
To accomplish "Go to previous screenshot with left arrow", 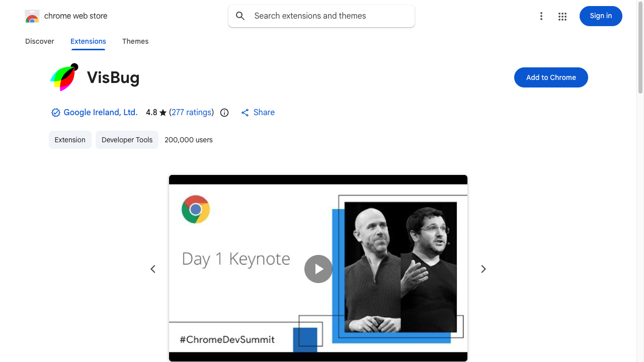I will click(x=153, y=269).
